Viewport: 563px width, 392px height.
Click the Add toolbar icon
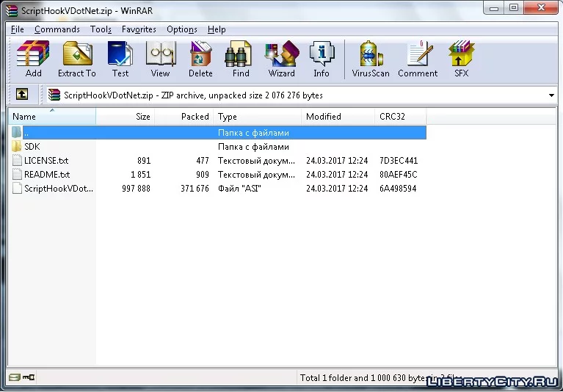pyautogui.click(x=33, y=54)
